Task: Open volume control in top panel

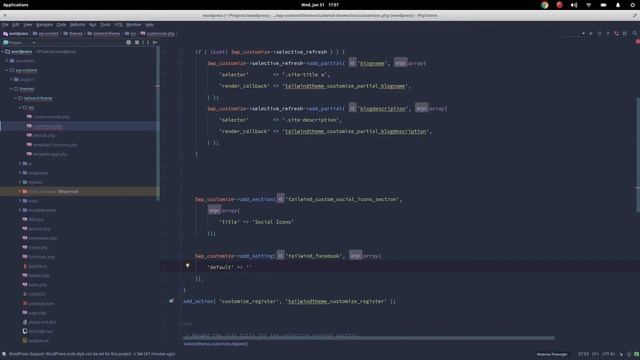Action: click(574, 5)
